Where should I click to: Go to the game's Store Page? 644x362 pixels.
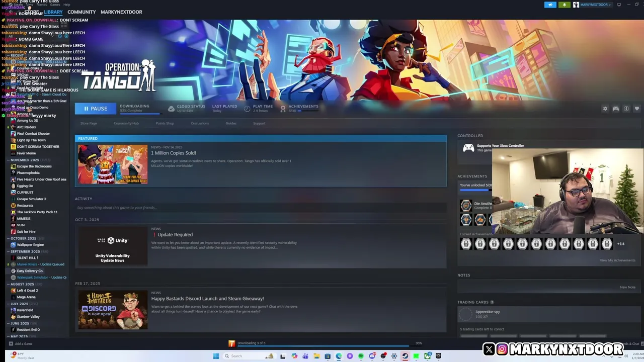coord(89,123)
